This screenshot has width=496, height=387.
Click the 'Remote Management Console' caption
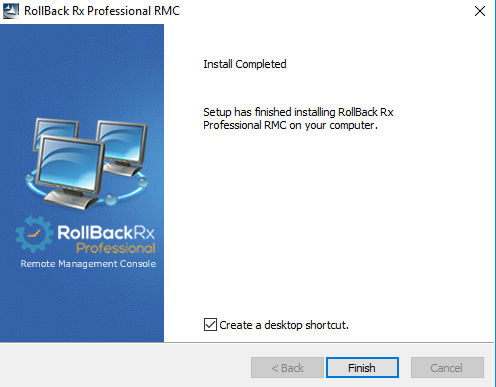[88, 264]
